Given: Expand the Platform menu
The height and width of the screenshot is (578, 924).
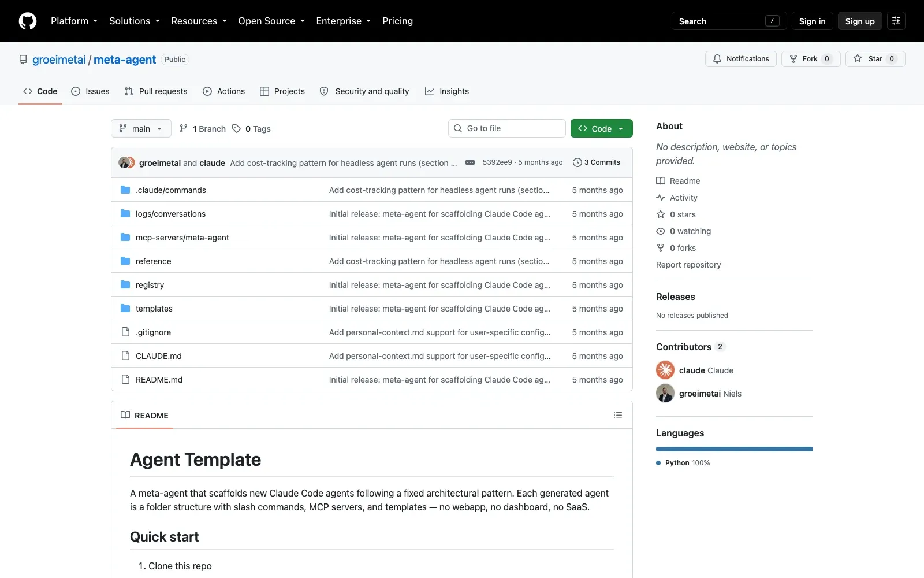Looking at the screenshot, I should pos(74,21).
